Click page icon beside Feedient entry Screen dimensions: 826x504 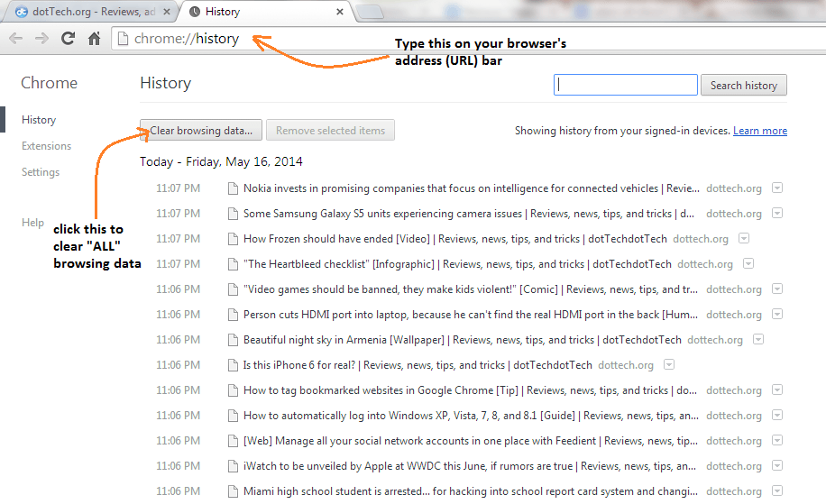(233, 441)
